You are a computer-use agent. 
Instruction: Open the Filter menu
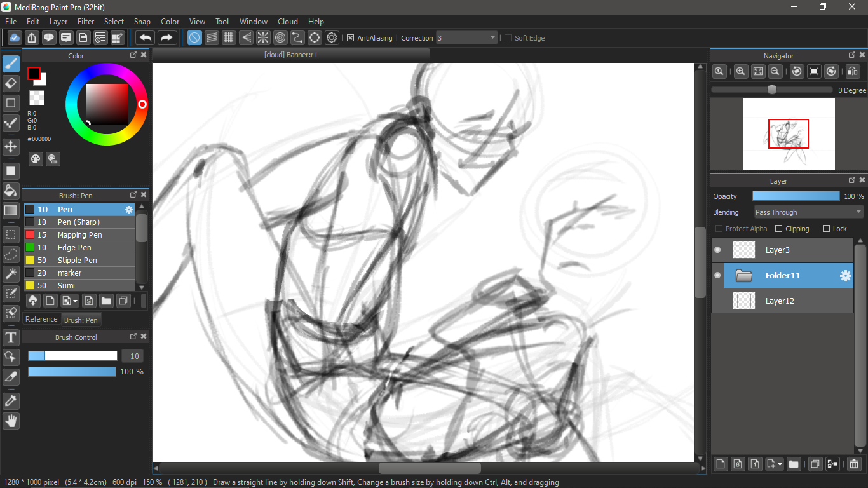[x=86, y=22]
